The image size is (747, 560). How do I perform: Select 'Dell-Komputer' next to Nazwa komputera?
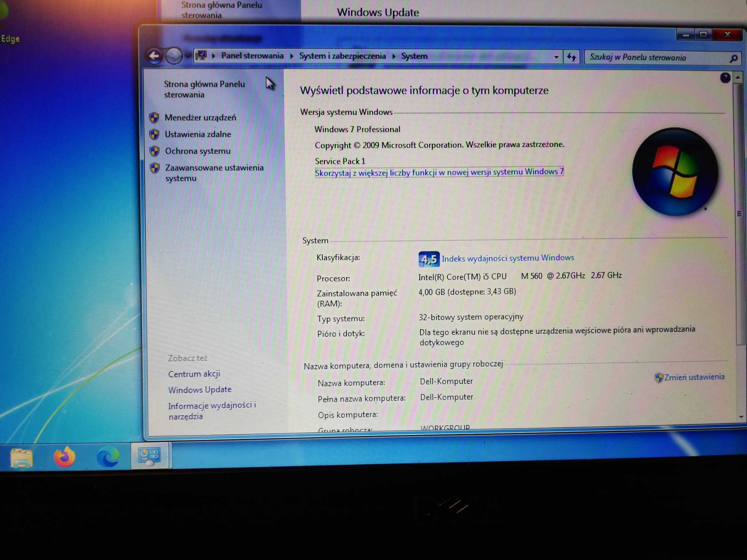446,381
